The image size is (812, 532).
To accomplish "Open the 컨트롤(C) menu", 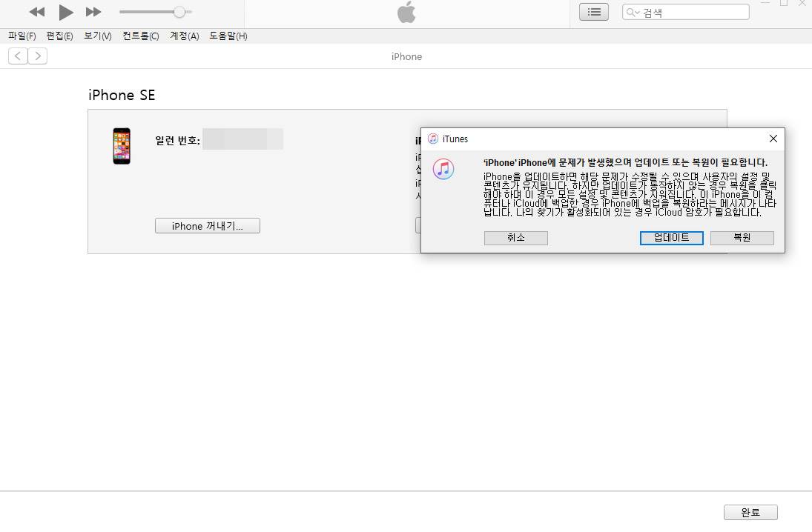I will [141, 36].
